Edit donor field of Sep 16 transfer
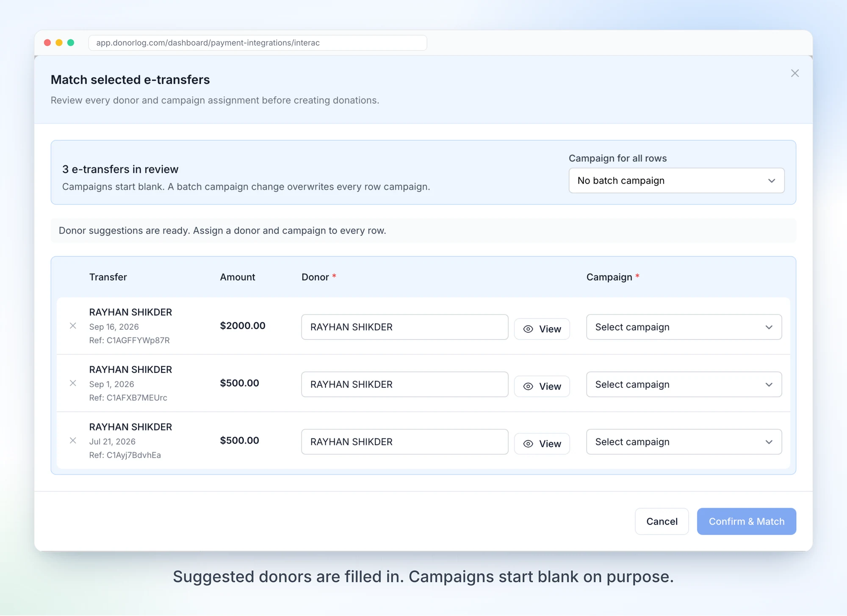847x616 pixels. click(x=404, y=327)
